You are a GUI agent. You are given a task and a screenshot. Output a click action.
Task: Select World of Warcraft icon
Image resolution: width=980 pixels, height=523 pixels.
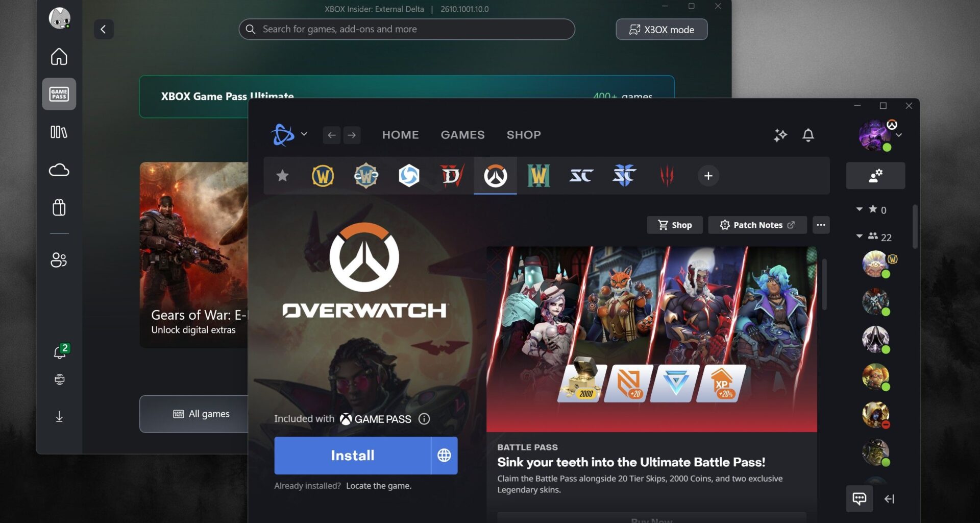pos(323,176)
